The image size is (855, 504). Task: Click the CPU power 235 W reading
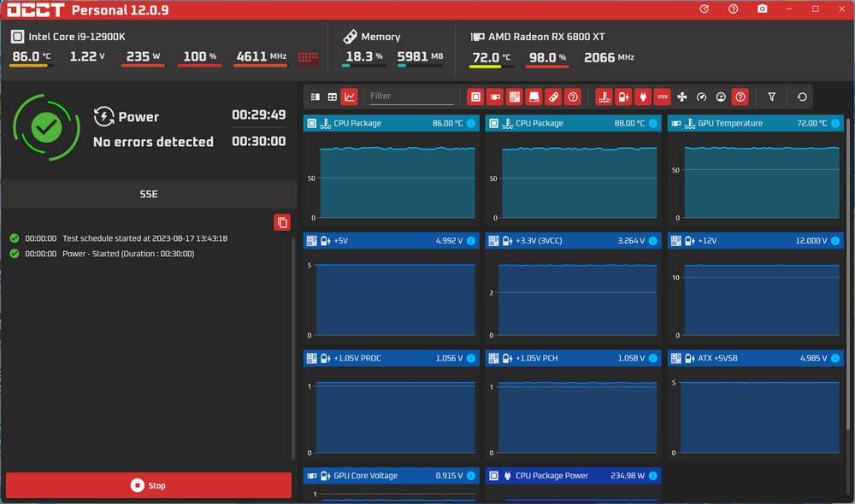click(143, 56)
